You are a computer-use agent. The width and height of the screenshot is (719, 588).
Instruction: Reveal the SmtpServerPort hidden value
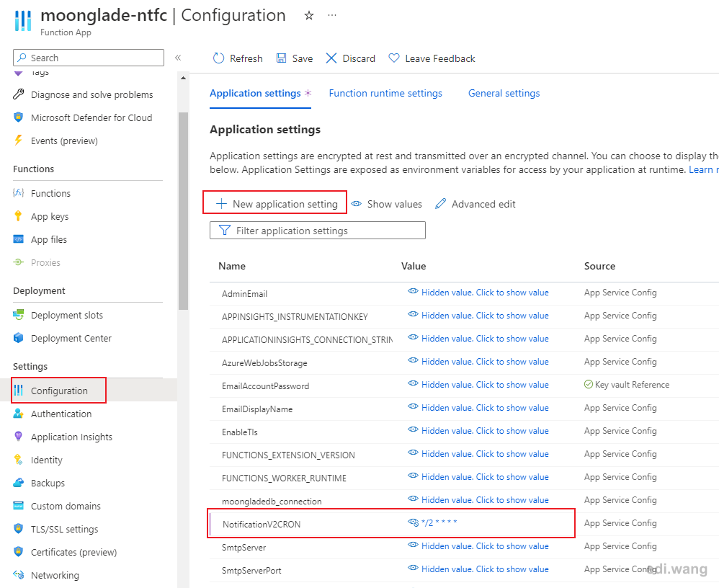click(478, 569)
